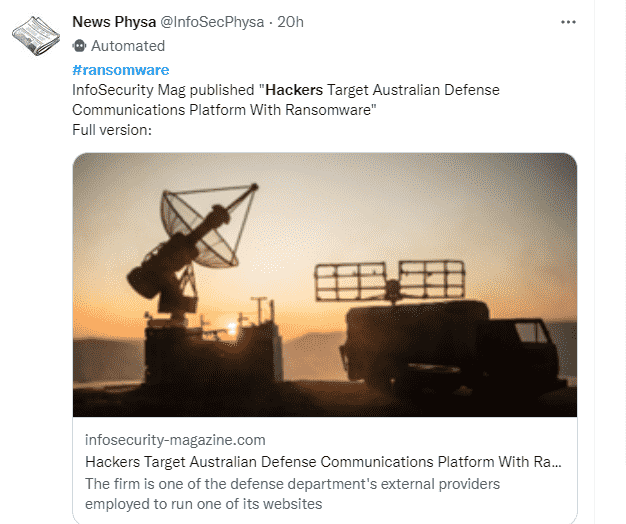The width and height of the screenshot is (626, 524).
Task: Open the News Physa display name
Action: click(x=114, y=22)
